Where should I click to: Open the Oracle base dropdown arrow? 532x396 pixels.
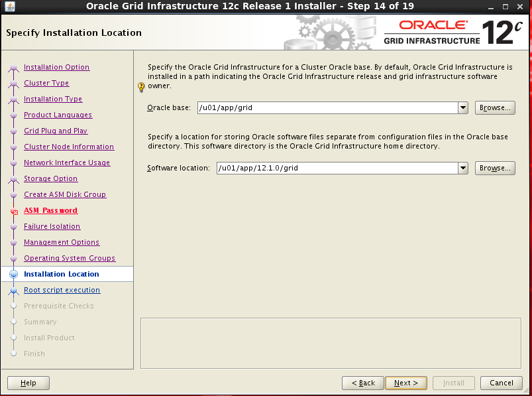[x=463, y=107]
